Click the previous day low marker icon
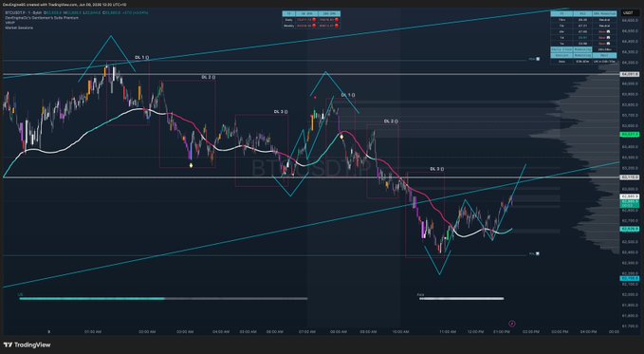The height and width of the screenshot is (354, 644). [538, 253]
